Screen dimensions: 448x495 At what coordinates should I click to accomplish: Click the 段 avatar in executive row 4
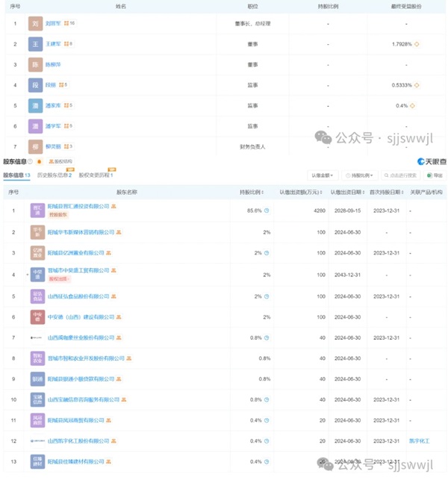pyautogui.click(x=35, y=85)
